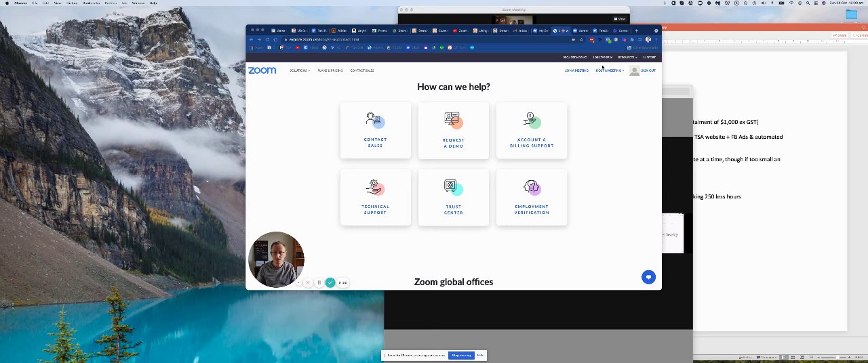Open the File menu in macOS menu bar
Screen dimensions: 868x363
point(36,3)
